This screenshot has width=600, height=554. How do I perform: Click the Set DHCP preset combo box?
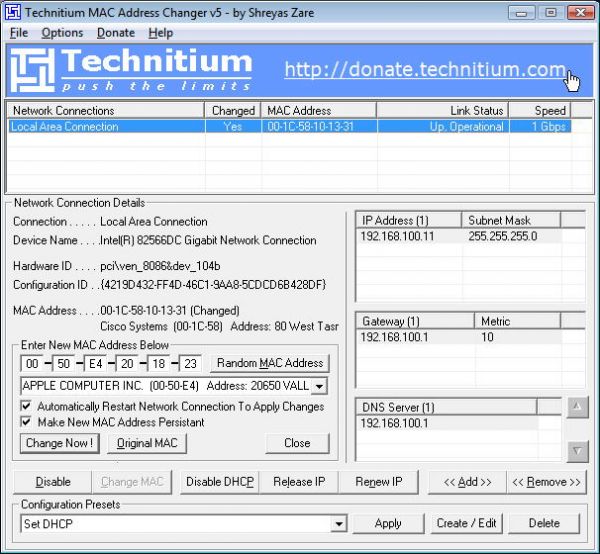click(x=184, y=524)
